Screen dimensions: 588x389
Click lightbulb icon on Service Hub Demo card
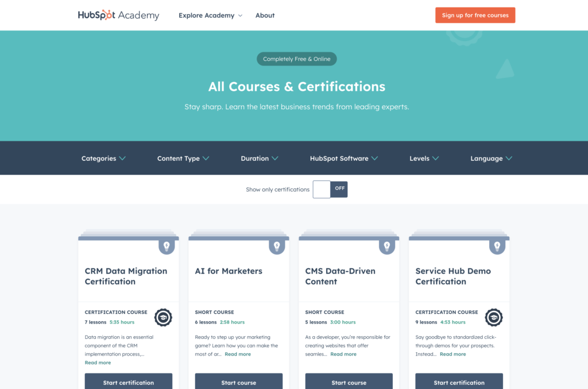click(497, 247)
